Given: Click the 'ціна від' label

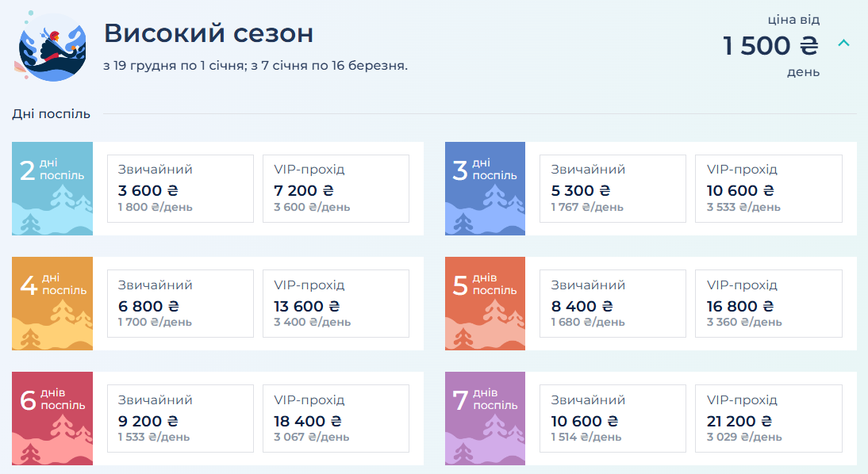Looking at the screenshot, I should coord(795,20).
